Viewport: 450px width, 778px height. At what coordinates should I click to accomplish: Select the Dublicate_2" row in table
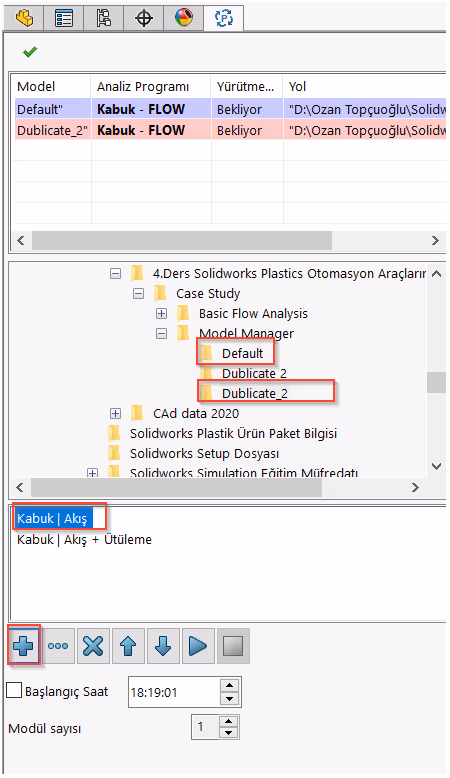(230, 130)
